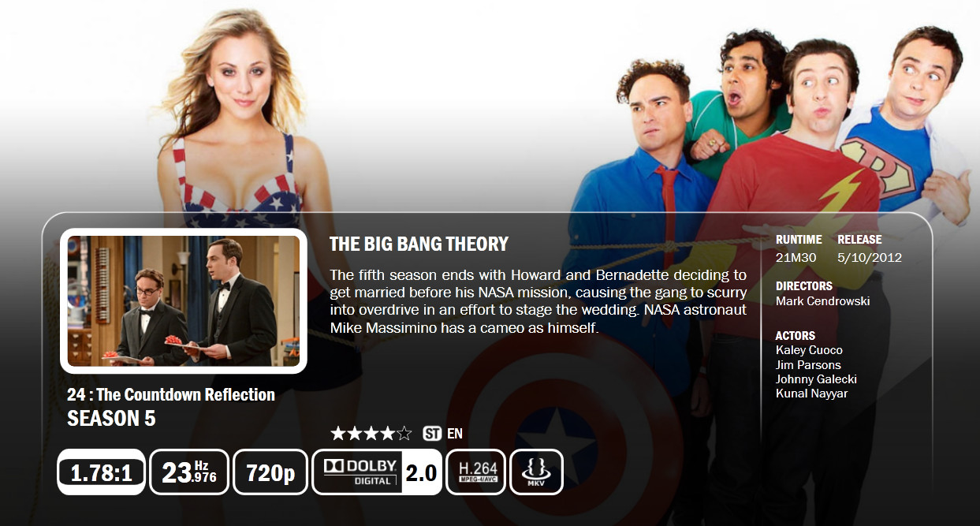Select the Dolby Digital 2.0 audio badge
The width and height of the screenshot is (980, 526).
click(377, 472)
